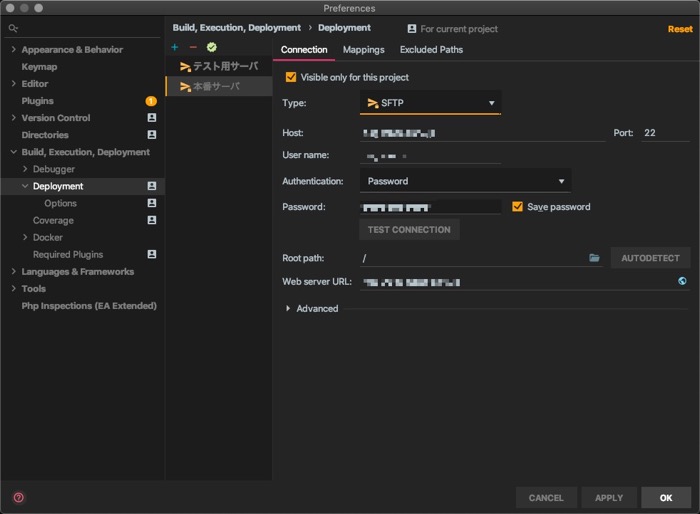The image size is (700, 514).
Task: Expand Appearance & Behavior tree node
Action: 13,49
